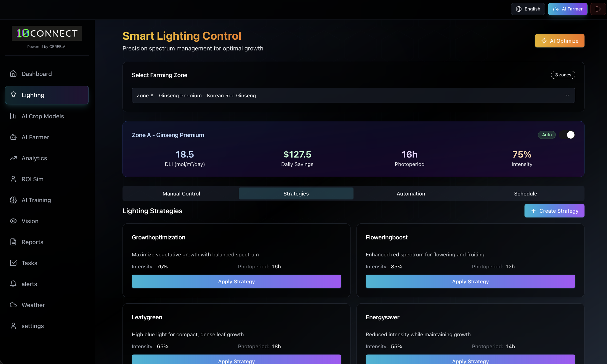Image resolution: width=607 pixels, height=364 pixels.
Task: Select the AI Farmer robot icon in sidebar
Action: [13, 137]
